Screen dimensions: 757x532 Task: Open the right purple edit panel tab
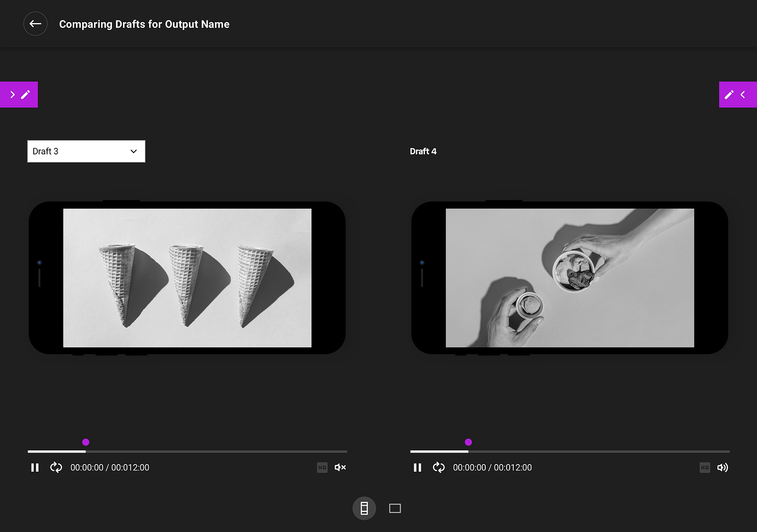click(x=738, y=95)
